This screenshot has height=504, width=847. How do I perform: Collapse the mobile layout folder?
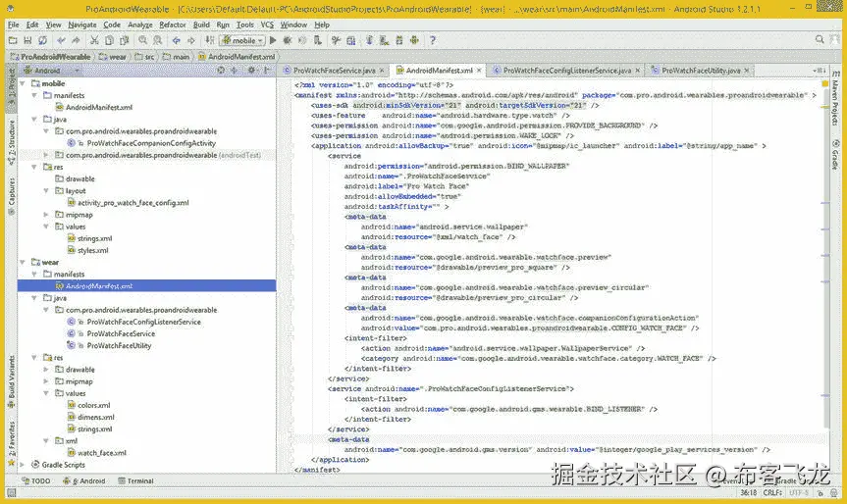pos(46,191)
